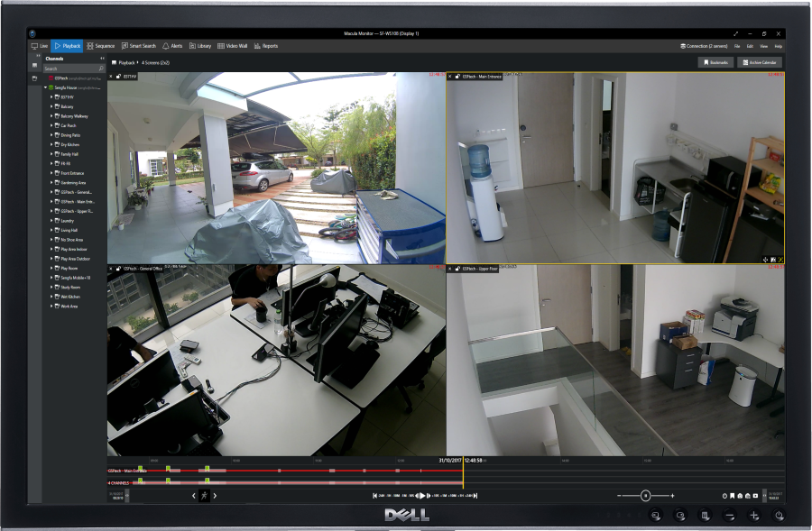Screen dimensions: 812x531
Task: Select the Living Hall channel
Action: coord(69,230)
